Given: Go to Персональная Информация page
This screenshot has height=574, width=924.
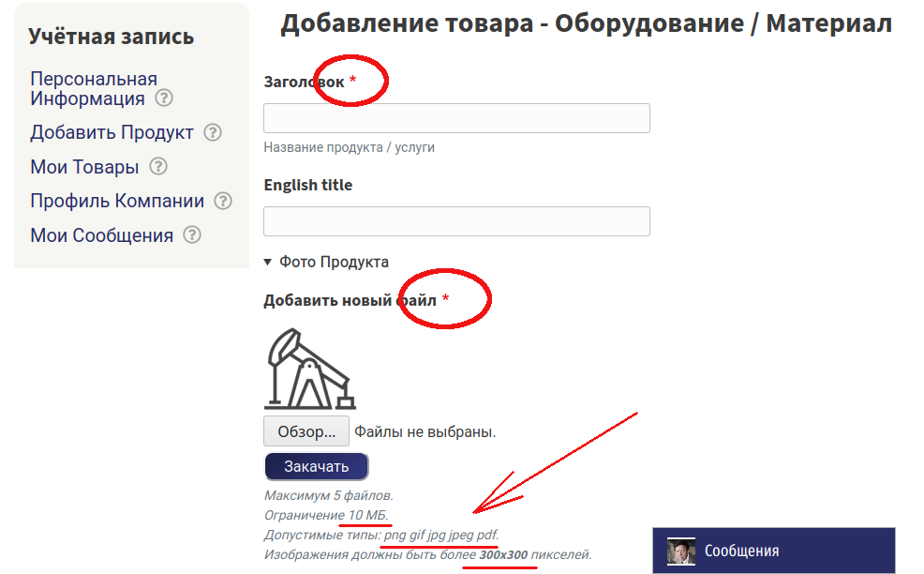Looking at the screenshot, I should point(94,88).
